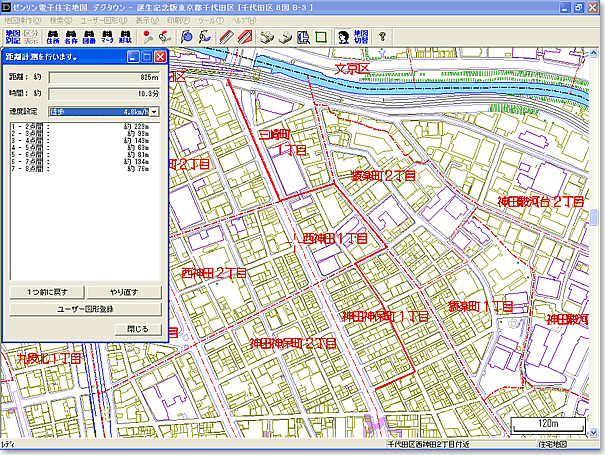Click the 閉じる button in distance dialog
The width and height of the screenshot is (605, 455).
pyautogui.click(x=138, y=329)
